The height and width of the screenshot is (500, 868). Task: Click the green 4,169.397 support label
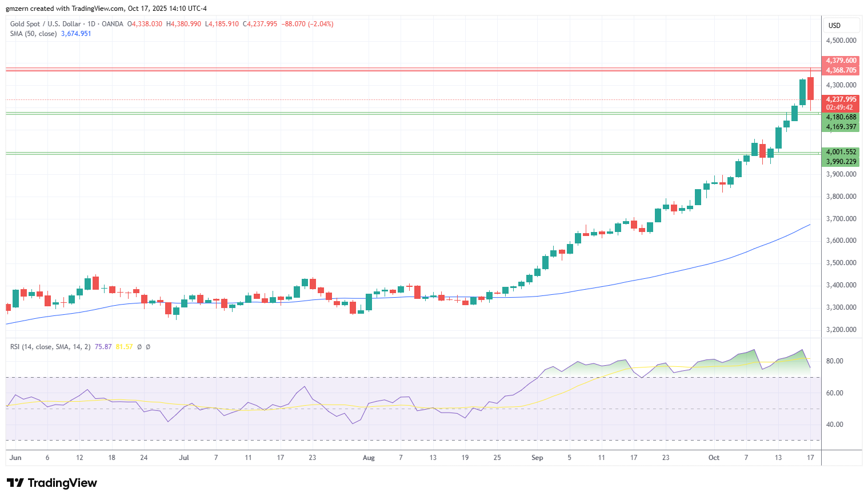pos(841,127)
